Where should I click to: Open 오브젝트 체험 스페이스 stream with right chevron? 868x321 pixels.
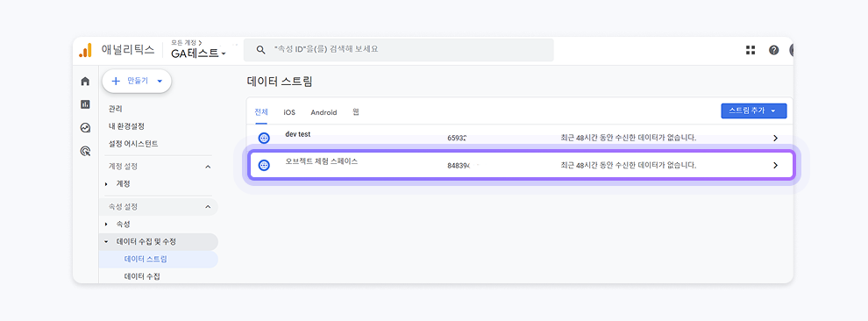776,165
